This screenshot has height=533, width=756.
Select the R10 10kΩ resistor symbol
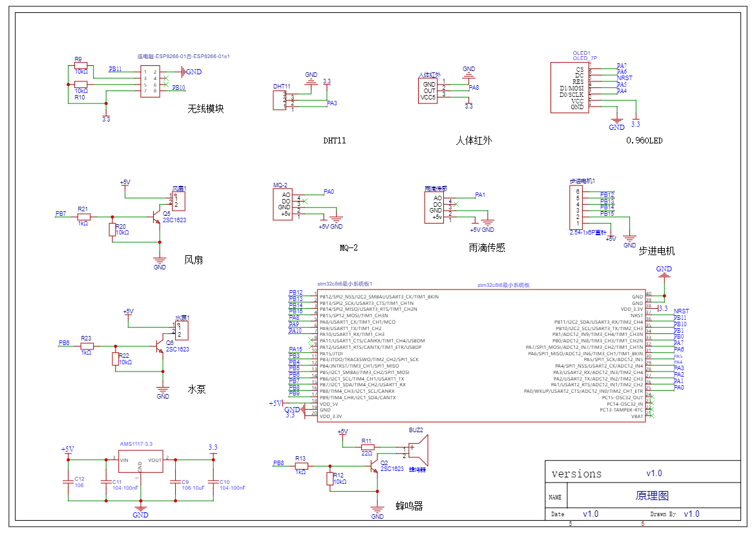point(81,85)
